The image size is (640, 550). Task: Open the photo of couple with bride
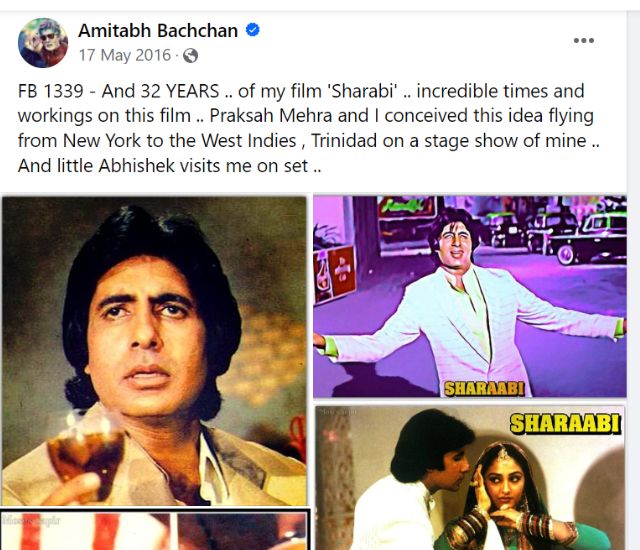[470, 478]
